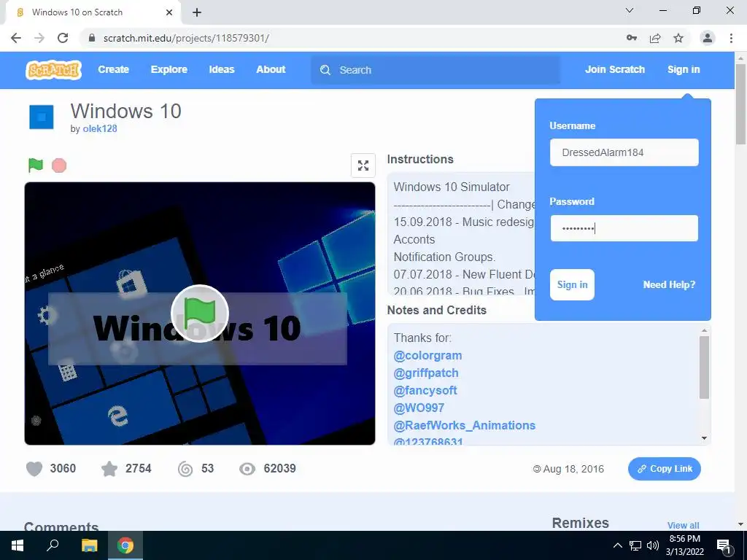This screenshot has height=560, width=747.
Task: Go back to previous page
Action: [16, 38]
